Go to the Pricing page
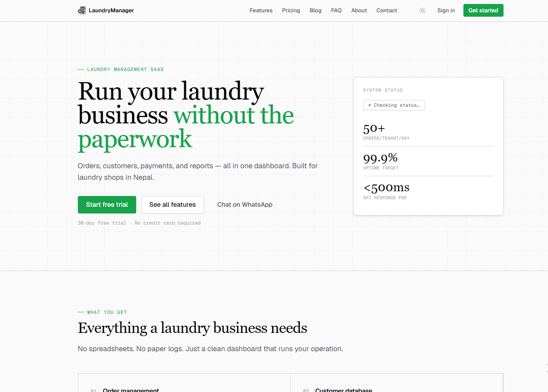The height and width of the screenshot is (392, 548). (291, 10)
